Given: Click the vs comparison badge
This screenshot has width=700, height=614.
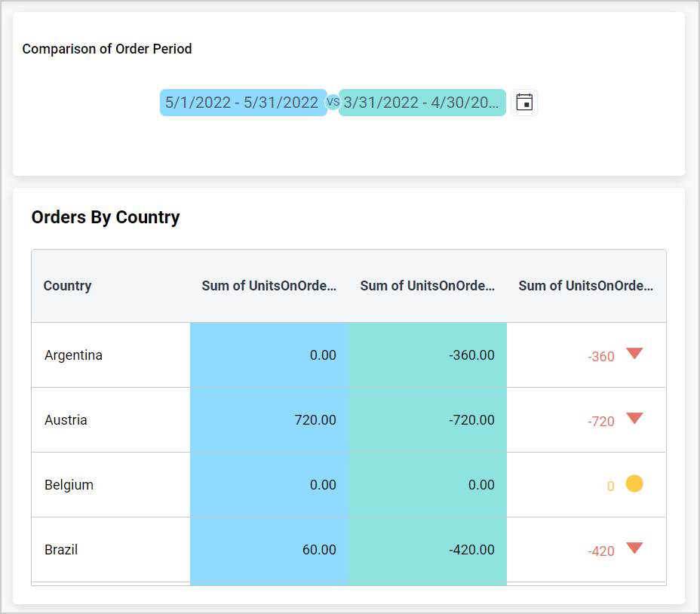Looking at the screenshot, I should click(x=332, y=102).
